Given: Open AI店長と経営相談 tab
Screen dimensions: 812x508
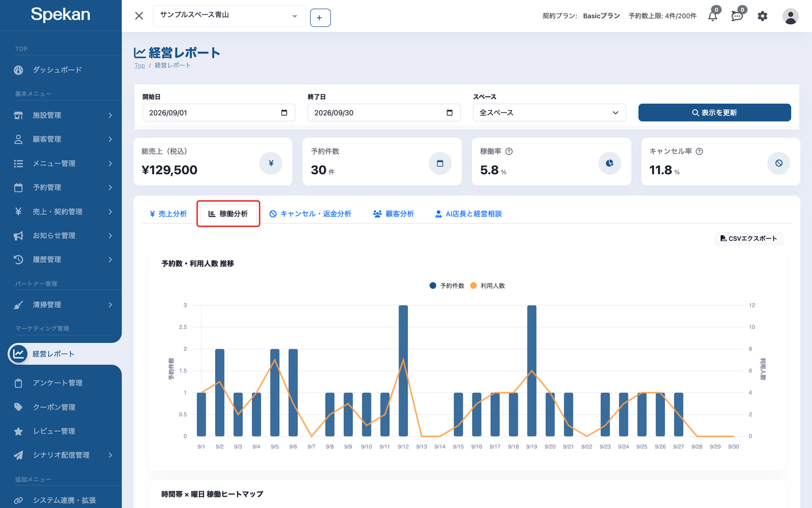Looking at the screenshot, I should pyautogui.click(x=468, y=214).
